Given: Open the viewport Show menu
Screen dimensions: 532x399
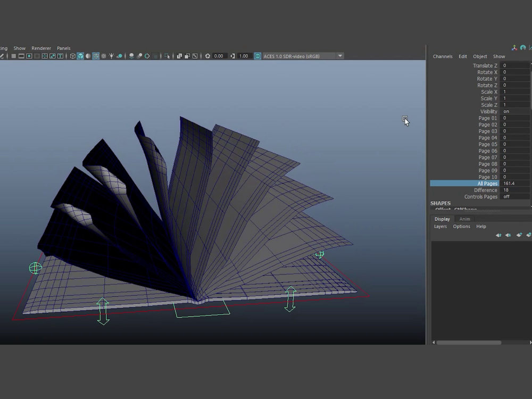Looking at the screenshot, I should (x=19, y=48).
